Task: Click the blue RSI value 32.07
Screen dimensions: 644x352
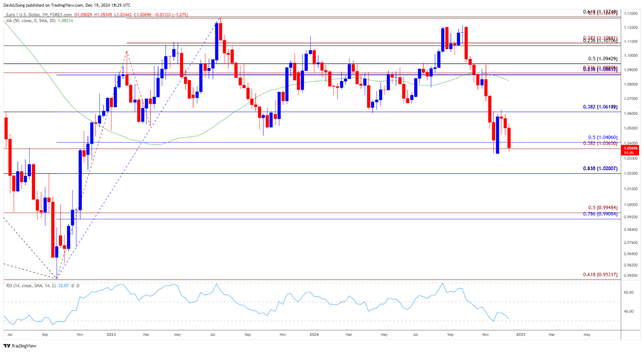Action: [63, 285]
